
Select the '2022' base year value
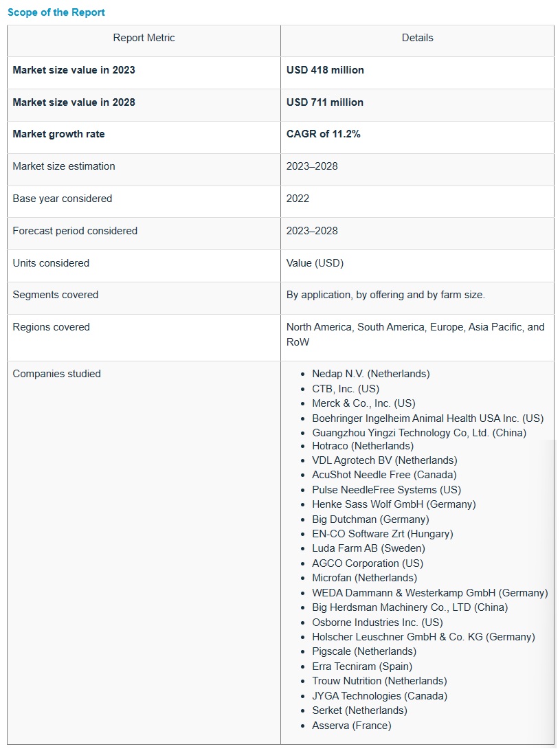coord(298,199)
